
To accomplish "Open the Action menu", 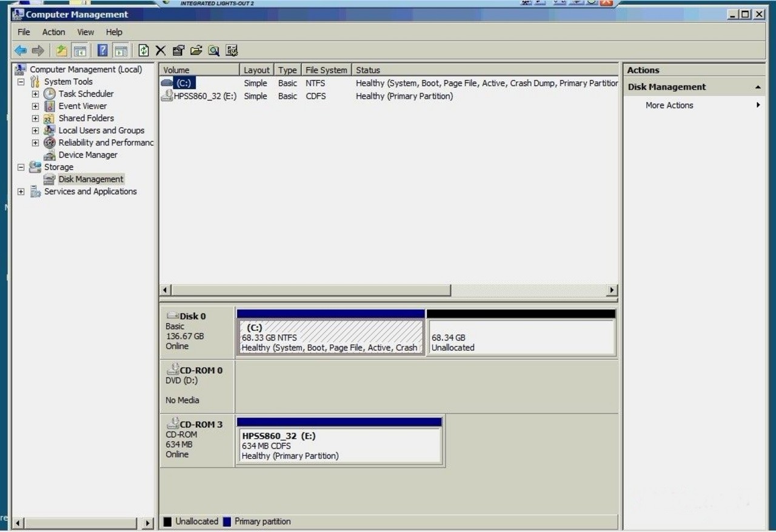I will [53, 32].
